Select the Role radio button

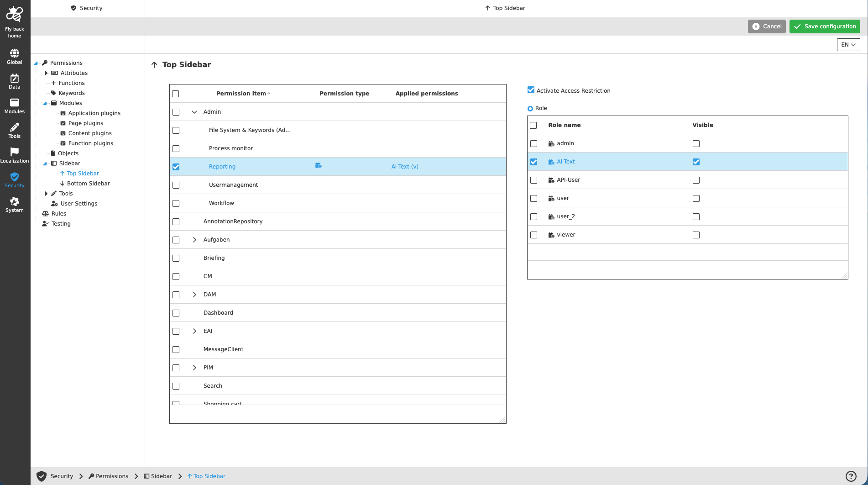pyautogui.click(x=530, y=108)
